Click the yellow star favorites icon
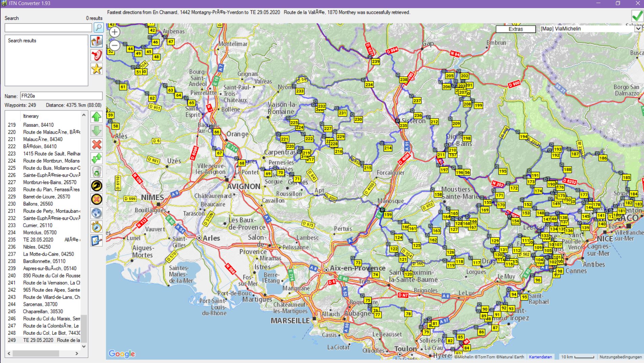This screenshot has height=363, width=644. click(x=97, y=69)
